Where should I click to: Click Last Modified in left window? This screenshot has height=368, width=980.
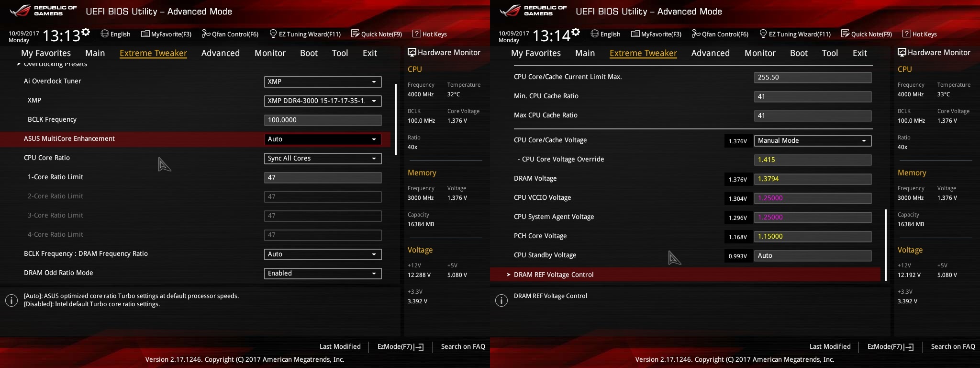pyautogui.click(x=340, y=346)
